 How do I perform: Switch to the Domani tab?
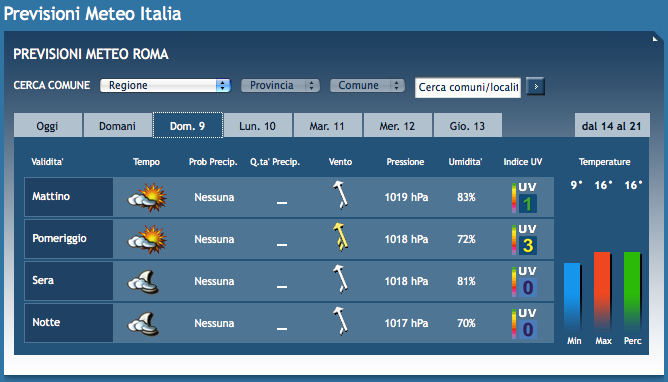118,125
